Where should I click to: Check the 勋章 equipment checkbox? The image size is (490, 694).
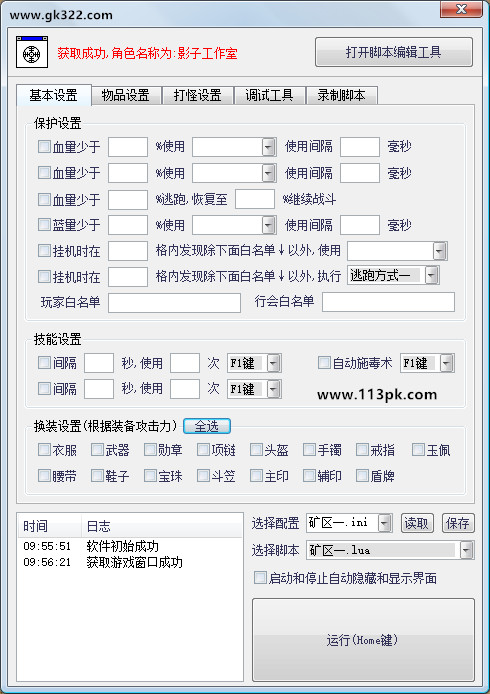pos(150,450)
